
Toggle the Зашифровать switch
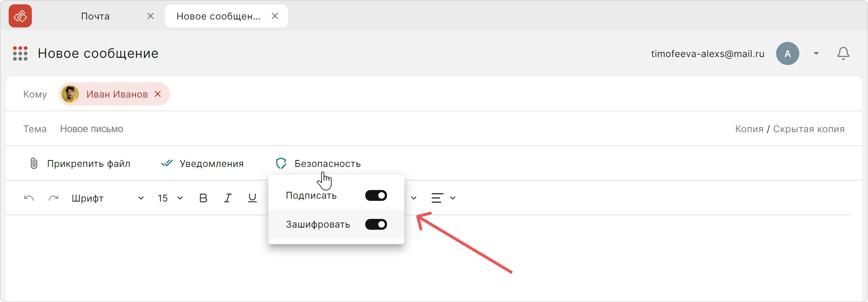376,224
